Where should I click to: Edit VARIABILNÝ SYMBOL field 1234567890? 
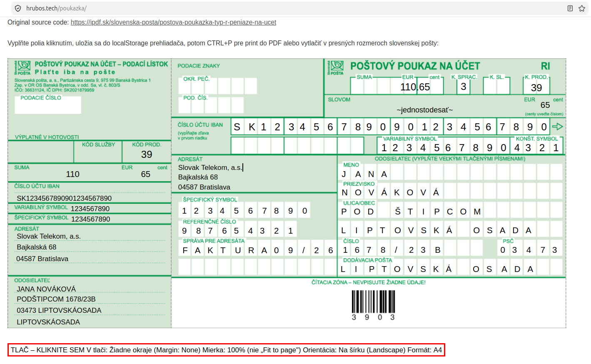444,147
